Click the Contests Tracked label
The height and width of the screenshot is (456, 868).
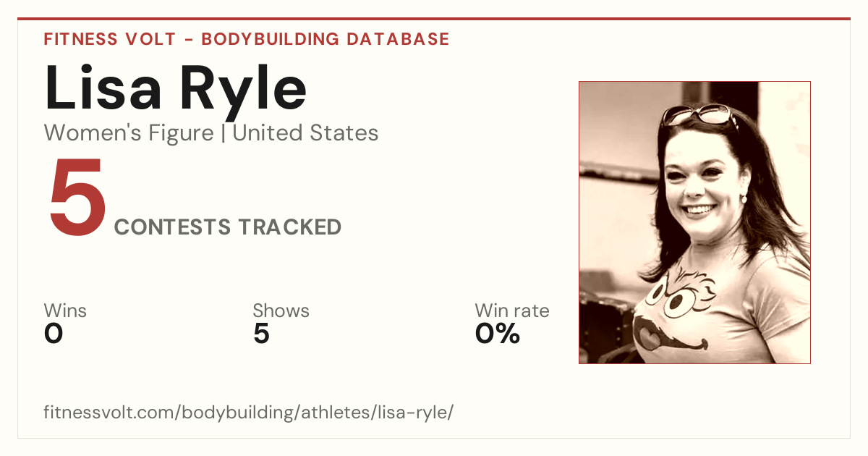pos(228,227)
